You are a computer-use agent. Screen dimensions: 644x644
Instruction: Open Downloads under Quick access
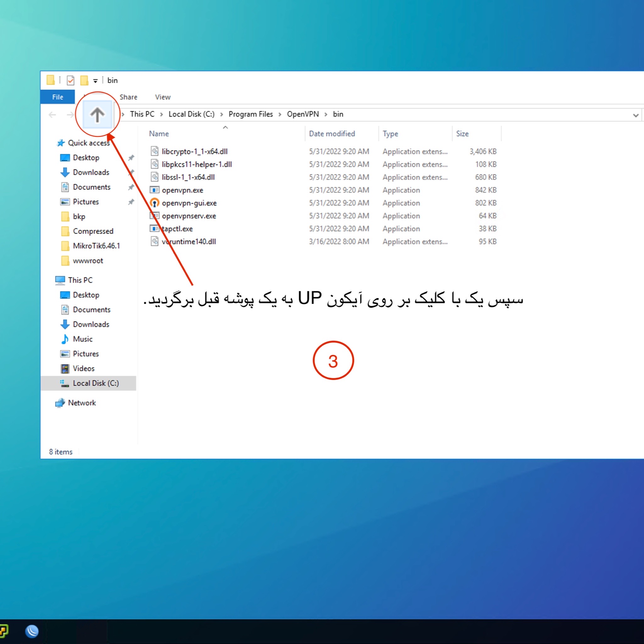(91, 172)
